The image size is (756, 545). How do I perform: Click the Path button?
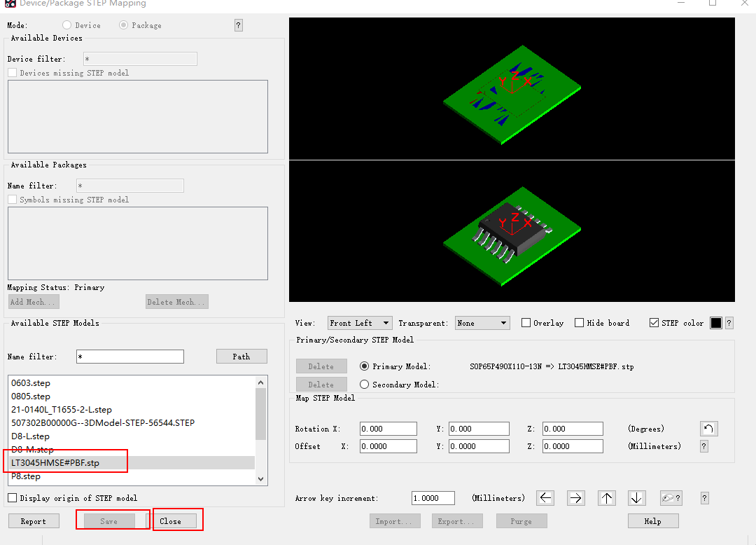[241, 356]
